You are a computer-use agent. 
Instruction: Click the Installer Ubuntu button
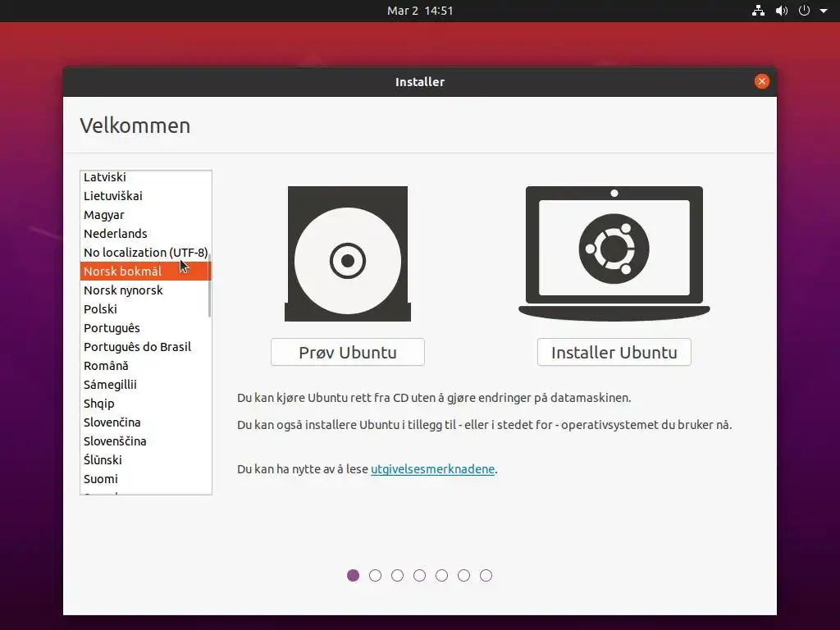tap(614, 352)
